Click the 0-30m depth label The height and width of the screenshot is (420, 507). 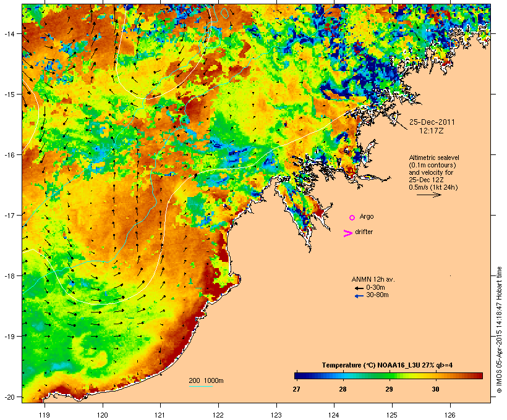click(375, 287)
